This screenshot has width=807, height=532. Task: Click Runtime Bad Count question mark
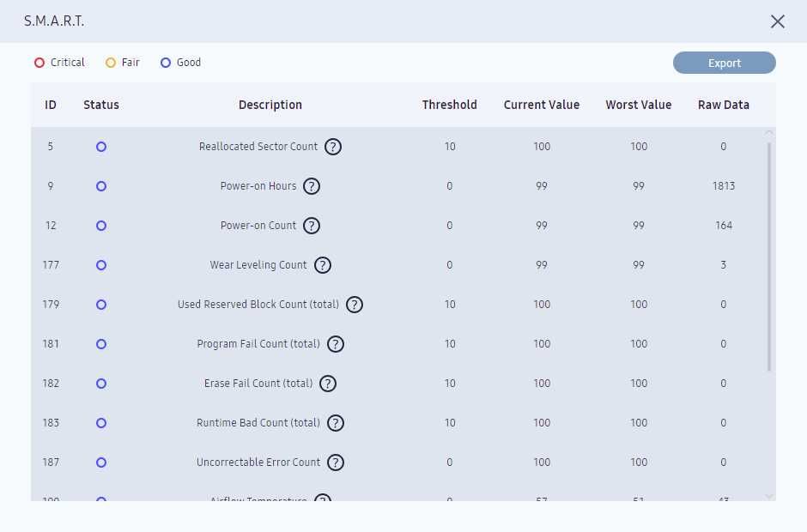coord(336,423)
